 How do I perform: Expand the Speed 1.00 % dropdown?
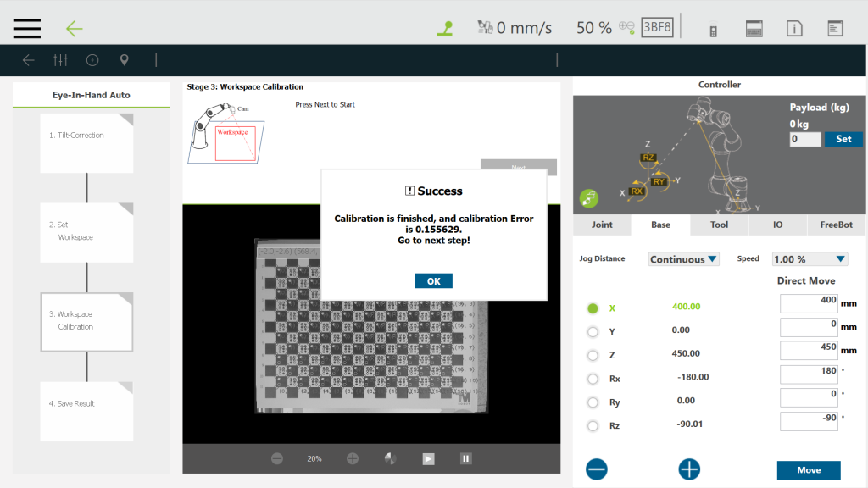tap(810, 259)
